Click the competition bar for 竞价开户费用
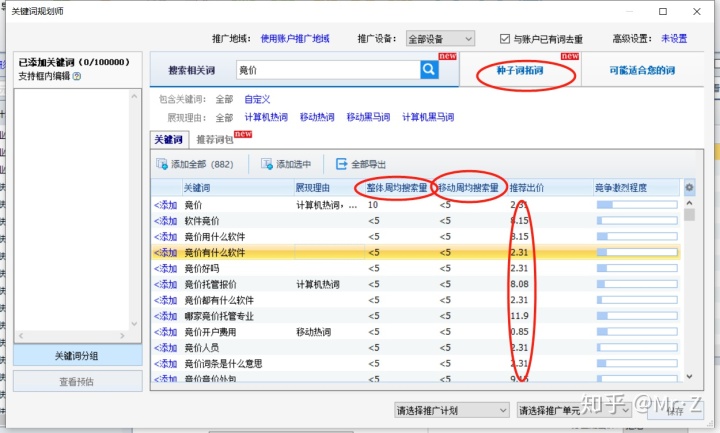Viewport: 720px width, 433px height. [x=637, y=332]
